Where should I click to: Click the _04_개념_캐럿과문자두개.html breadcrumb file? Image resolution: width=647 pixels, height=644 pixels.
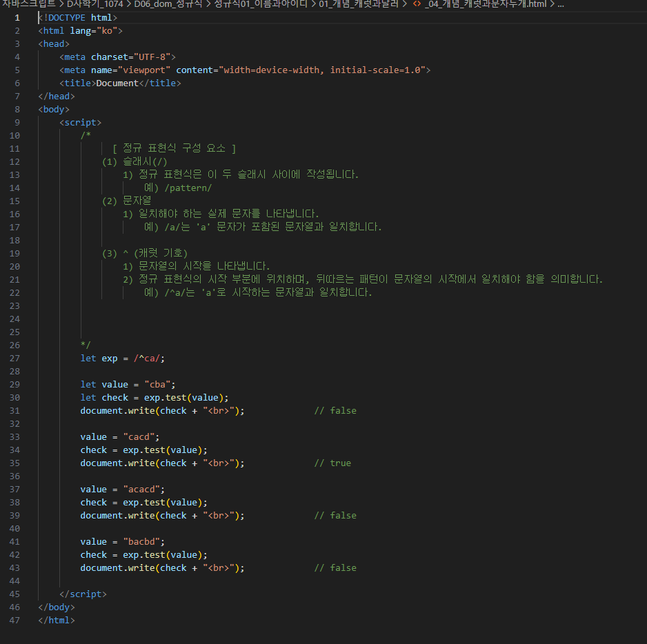(x=486, y=4)
